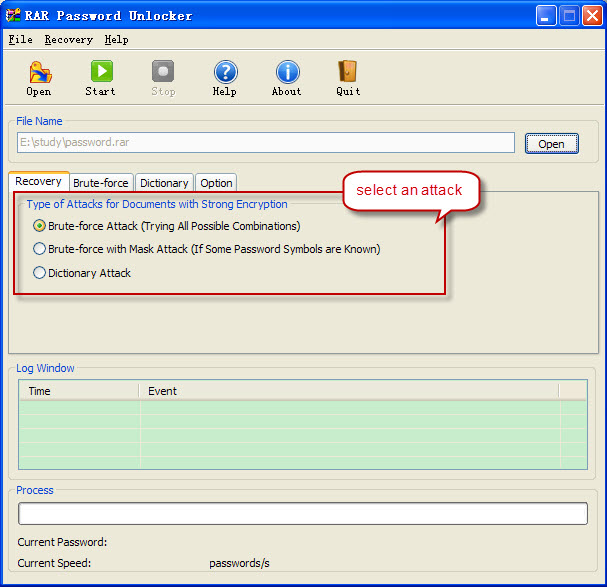Click the Process group label
The height and width of the screenshot is (587, 607).
pos(35,490)
